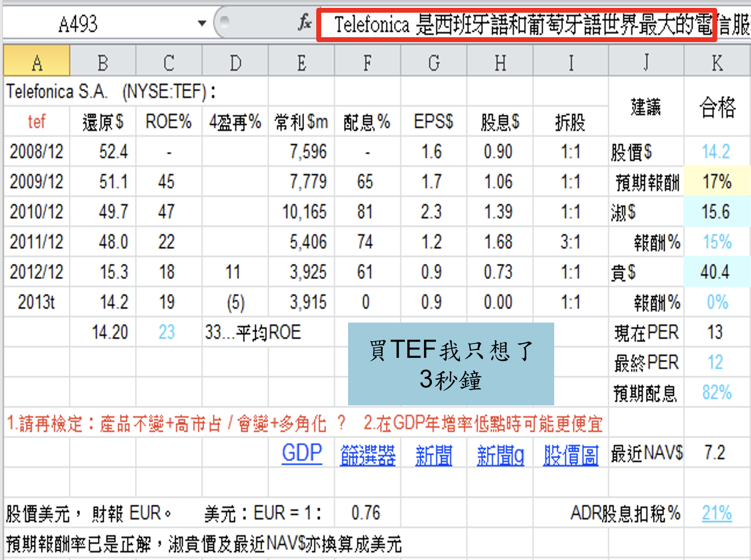Viewport: 751px width, 560px height.
Task: Click the 40.4 expensive price cell
Action: tap(718, 272)
